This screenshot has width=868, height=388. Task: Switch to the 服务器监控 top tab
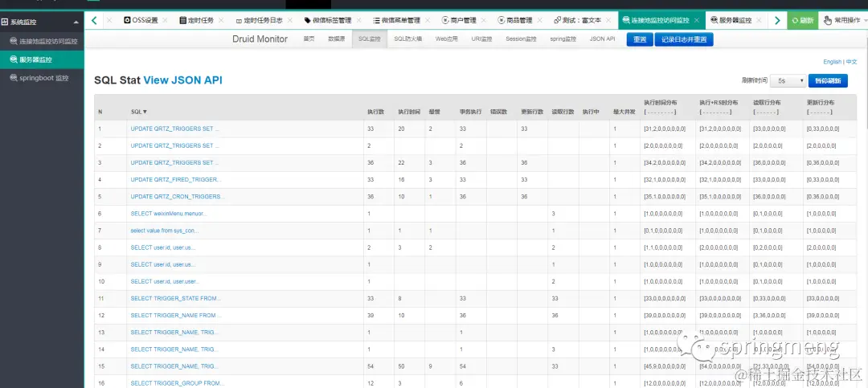tap(731, 20)
